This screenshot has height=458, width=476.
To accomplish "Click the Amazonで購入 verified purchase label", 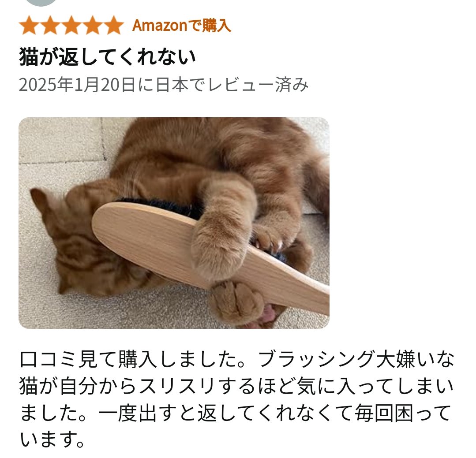I will [x=182, y=26].
